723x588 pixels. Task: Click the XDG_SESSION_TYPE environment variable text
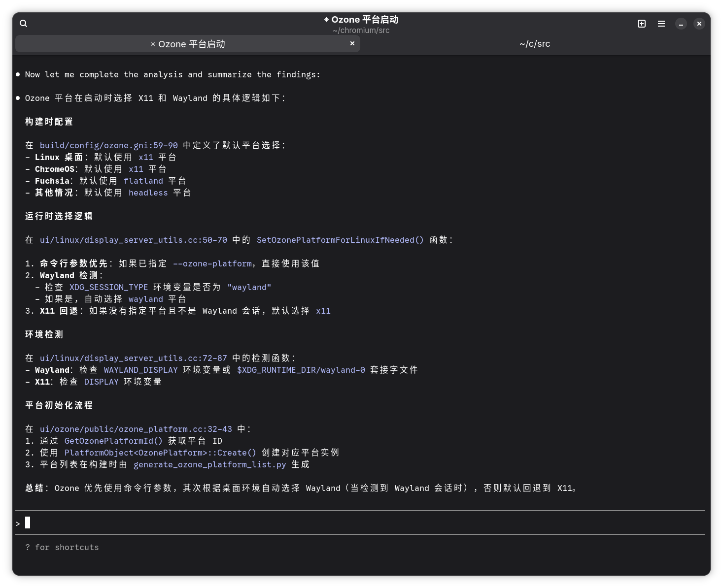[108, 287]
